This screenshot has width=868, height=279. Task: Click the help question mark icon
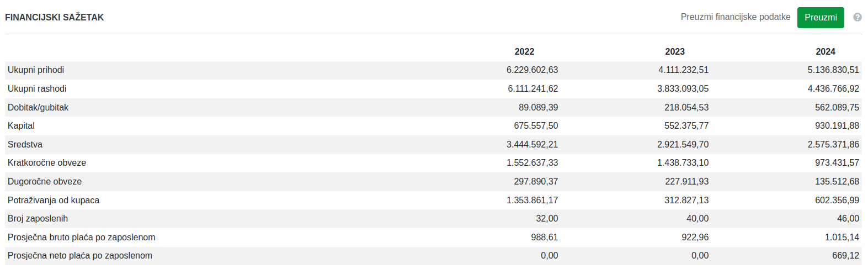(x=857, y=17)
